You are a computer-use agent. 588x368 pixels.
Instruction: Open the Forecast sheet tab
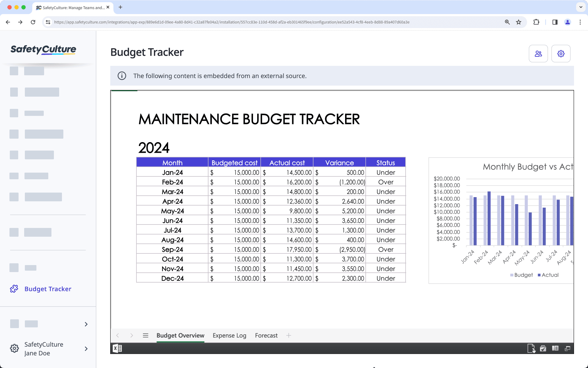(x=266, y=335)
